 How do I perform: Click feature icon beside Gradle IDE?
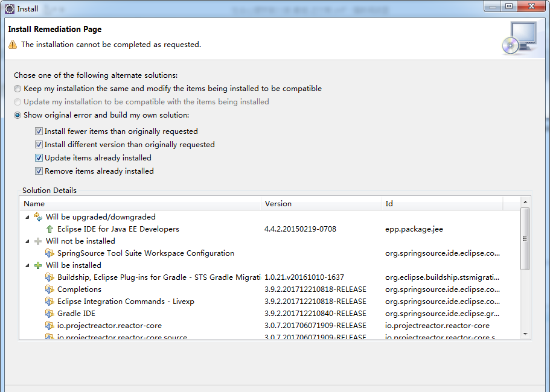50,314
